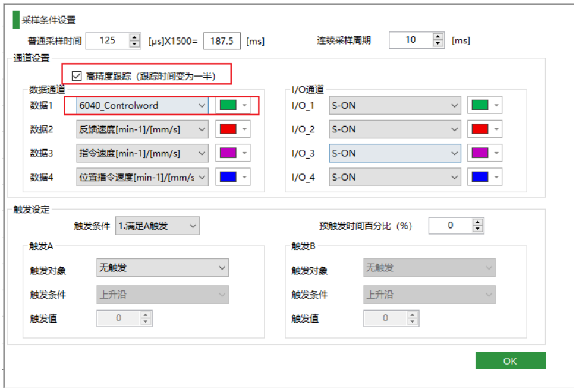The image size is (576, 392).
Task: Click the 连续采样周期 input field
Action: click(x=410, y=40)
